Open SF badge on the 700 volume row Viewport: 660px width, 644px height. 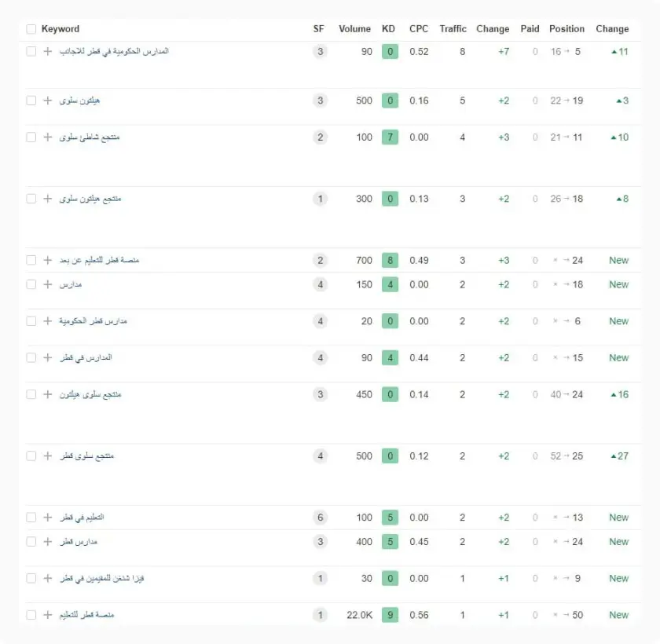pyautogui.click(x=319, y=260)
